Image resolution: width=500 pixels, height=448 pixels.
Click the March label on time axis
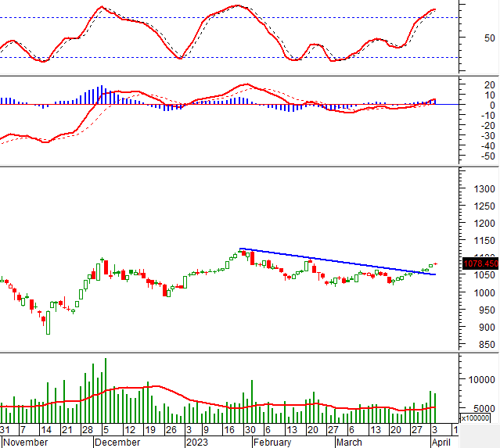(349, 442)
